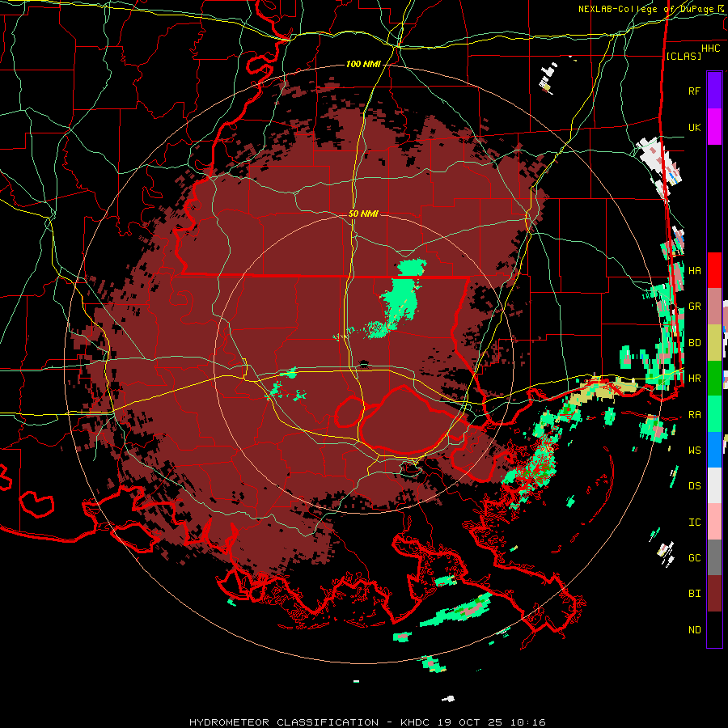The width and height of the screenshot is (728, 728).
Task: Click the HYDROMETEOR CLASSIFICATION caption
Action: (284, 722)
